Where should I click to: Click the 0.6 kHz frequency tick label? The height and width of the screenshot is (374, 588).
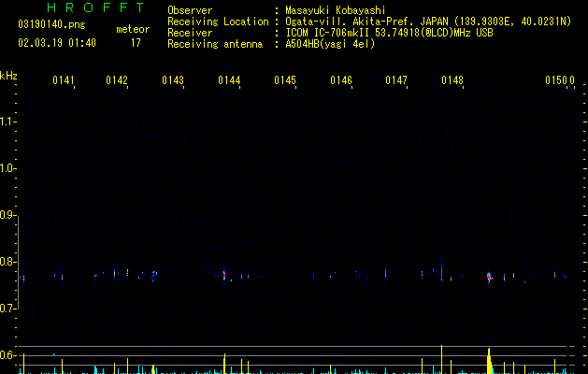click(x=7, y=355)
